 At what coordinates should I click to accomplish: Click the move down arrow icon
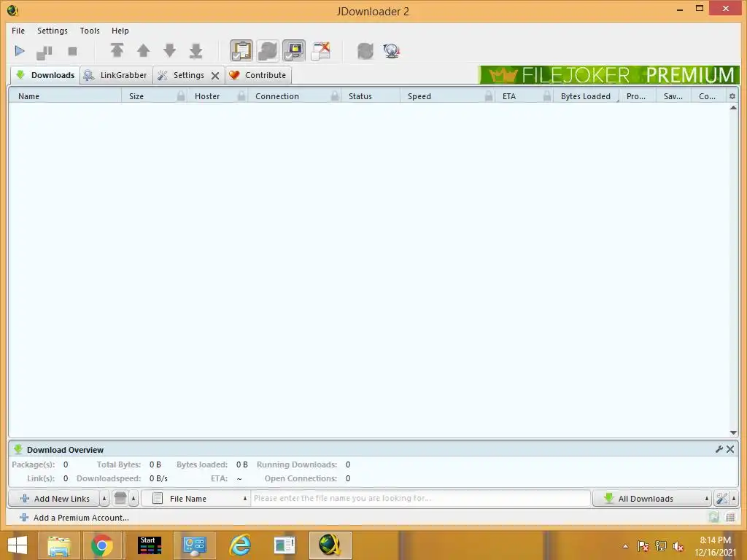tap(169, 50)
